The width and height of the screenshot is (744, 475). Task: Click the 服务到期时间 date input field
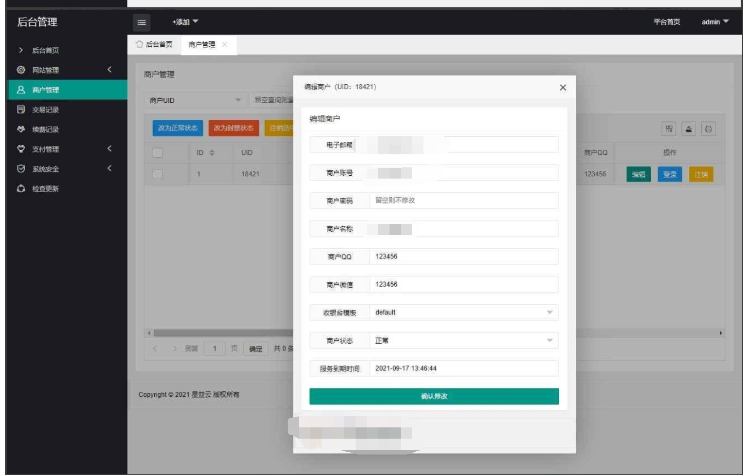463,368
